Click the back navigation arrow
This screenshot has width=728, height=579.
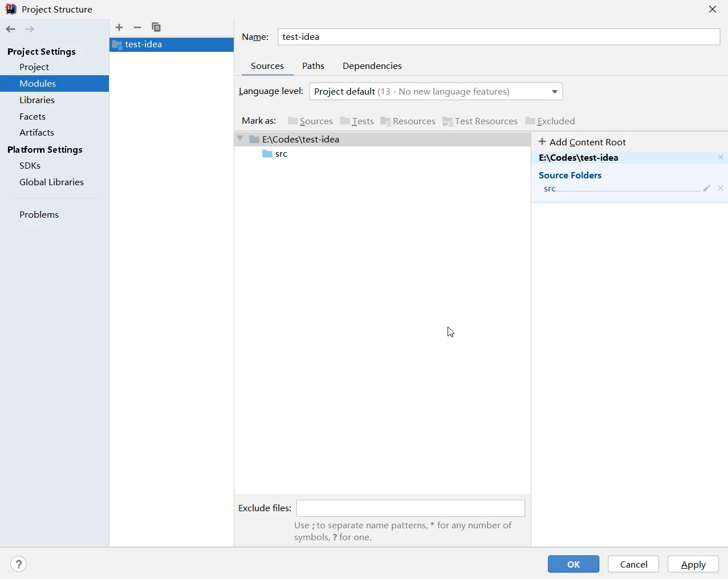point(11,29)
